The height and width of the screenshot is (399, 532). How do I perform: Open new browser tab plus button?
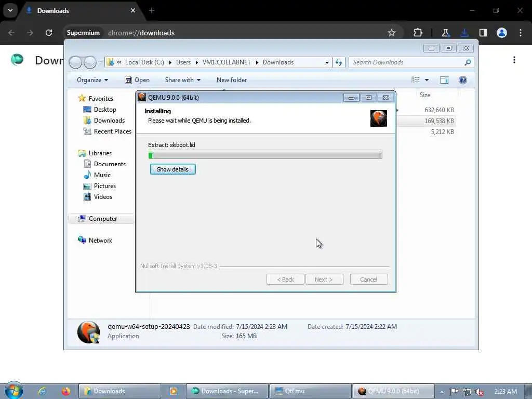click(x=152, y=10)
